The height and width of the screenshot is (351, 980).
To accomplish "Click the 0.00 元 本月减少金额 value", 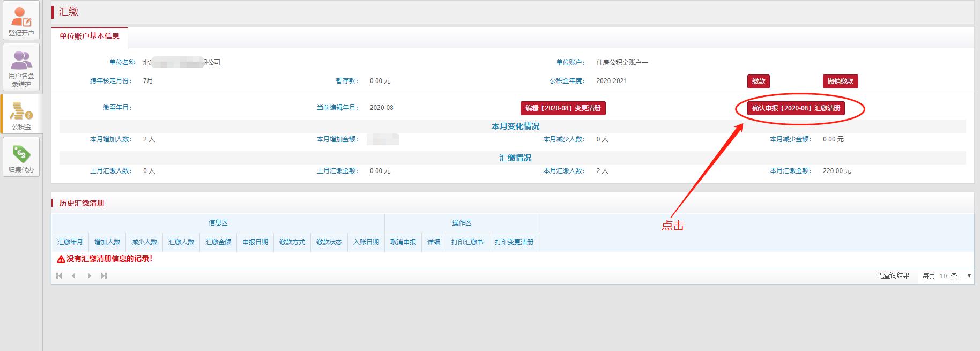I will (x=833, y=139).
